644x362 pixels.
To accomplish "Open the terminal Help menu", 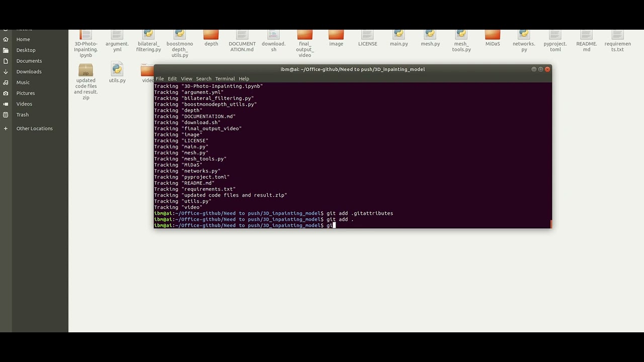I will pos(244,79).
